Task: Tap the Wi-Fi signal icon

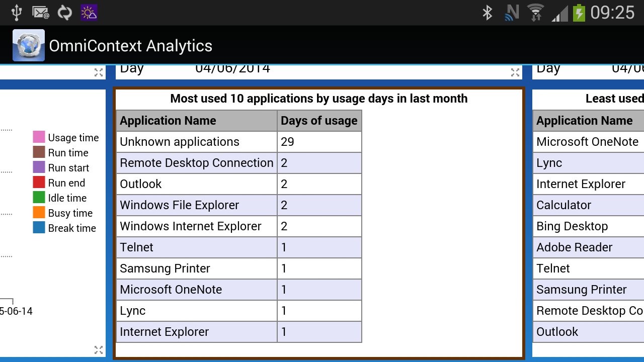Action: click(535, 13)
